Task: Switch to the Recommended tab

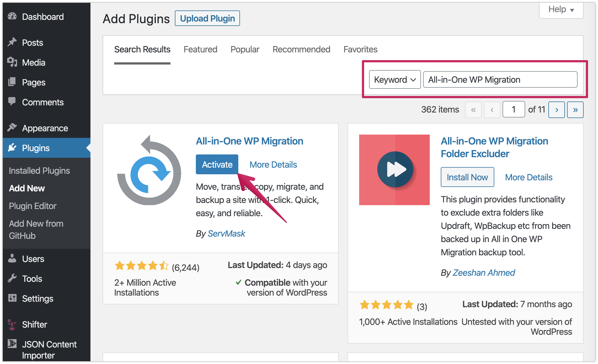Action: (301, 49)
